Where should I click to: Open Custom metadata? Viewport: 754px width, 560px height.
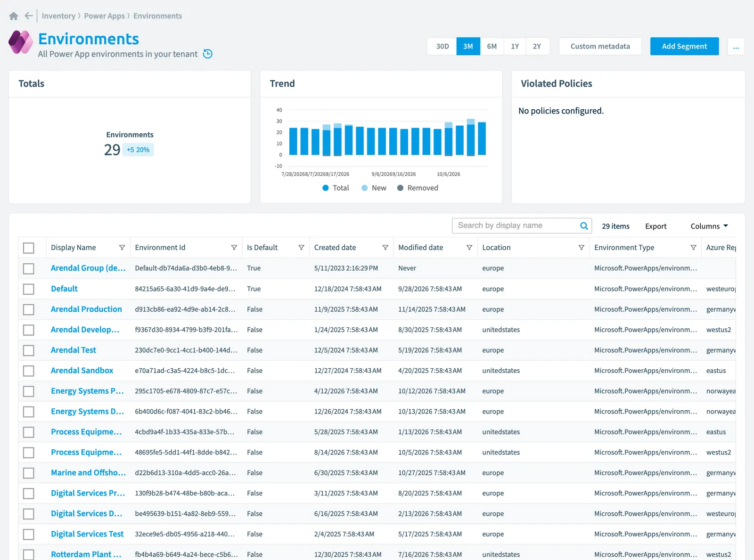click(x=600, y=46)
